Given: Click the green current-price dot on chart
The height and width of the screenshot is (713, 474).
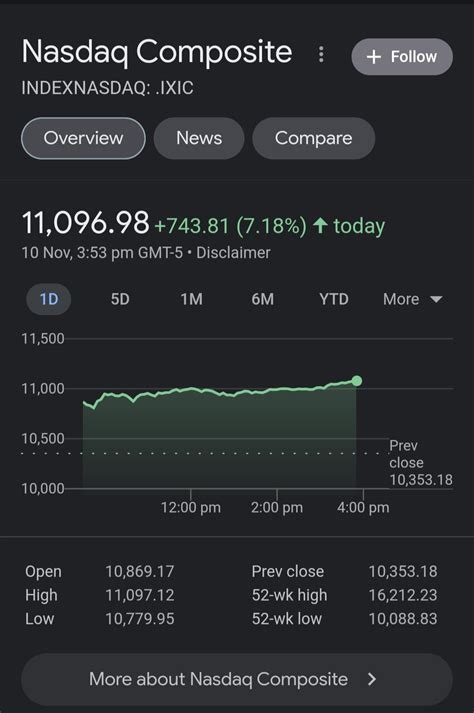Looking at the screenshot, I should click(357, 381).
